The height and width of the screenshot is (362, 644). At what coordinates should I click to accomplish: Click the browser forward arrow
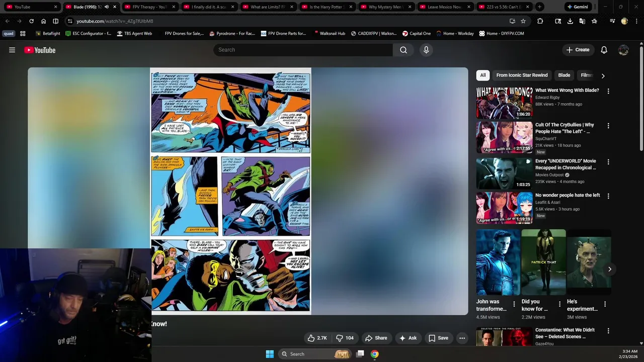coord(19,21)
